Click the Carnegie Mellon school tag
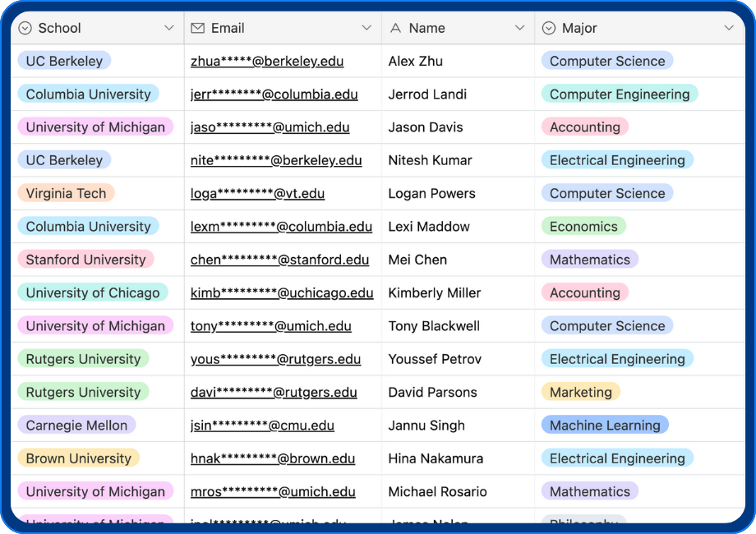756x534 pixels. [76, 425]
